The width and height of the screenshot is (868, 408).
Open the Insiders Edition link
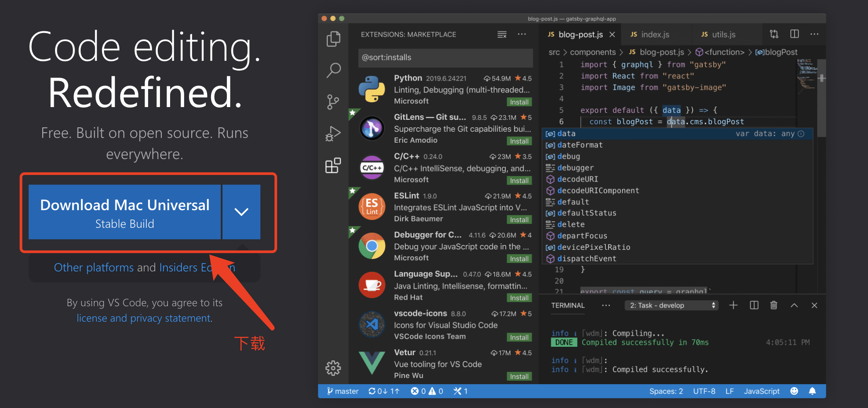pyautogui.click(x=197, y=267)
